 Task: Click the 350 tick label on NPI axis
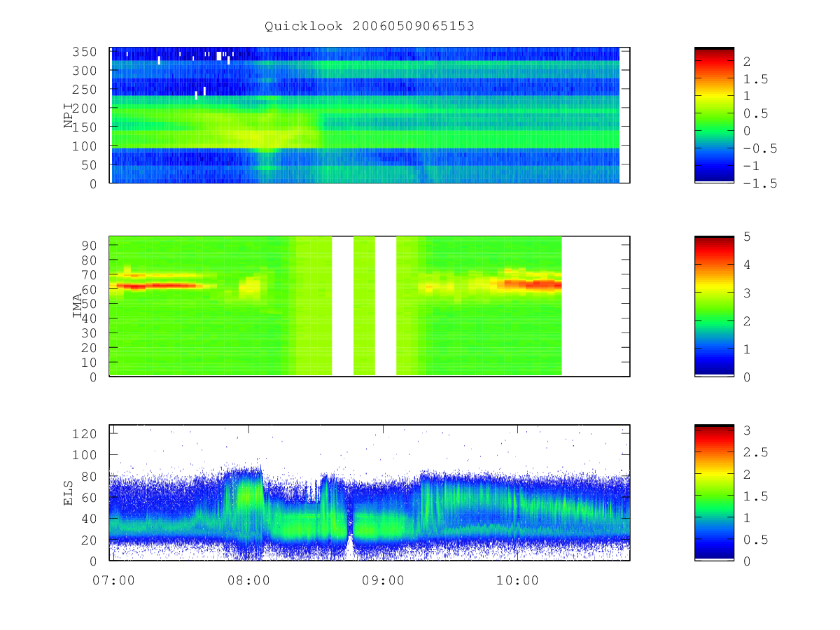86,52
